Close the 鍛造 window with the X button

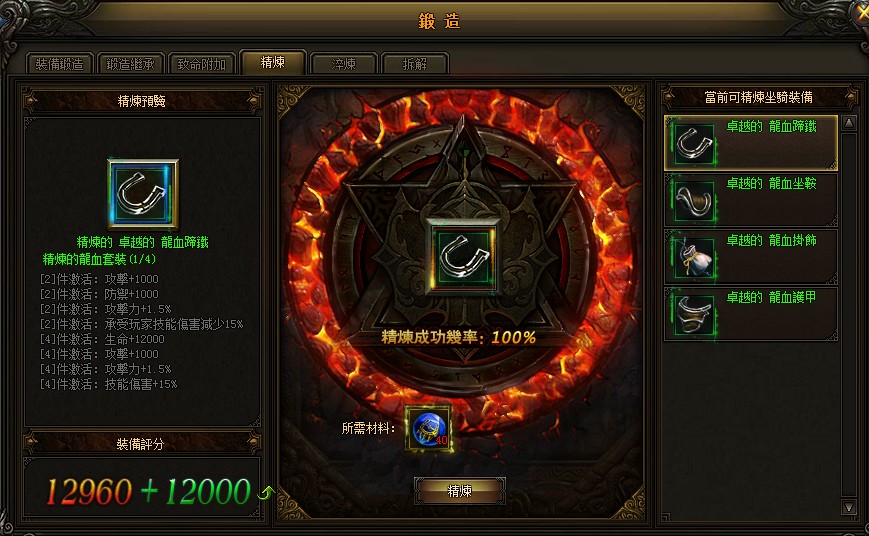[862, 14]
